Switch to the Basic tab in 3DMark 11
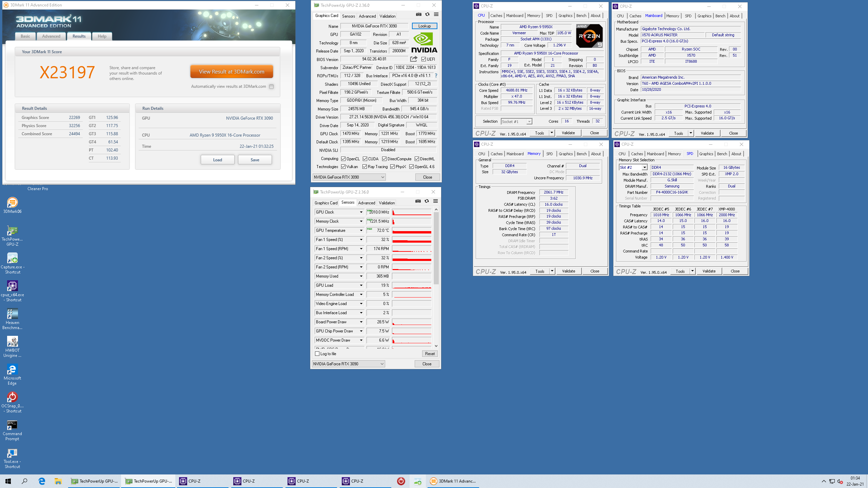The height and width of the screenshot is (488, 868). [x=25, y=36]
